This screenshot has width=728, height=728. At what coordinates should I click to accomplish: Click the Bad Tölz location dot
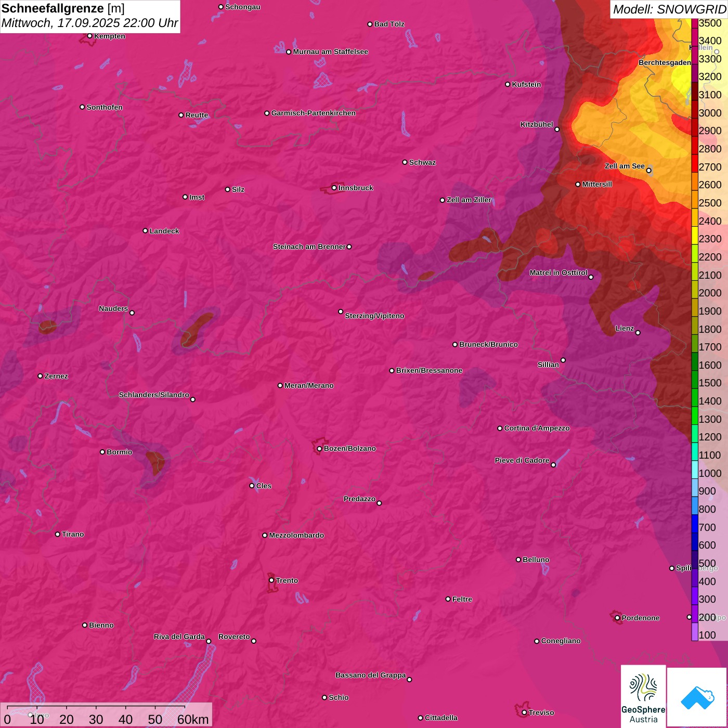click(370, 24)
